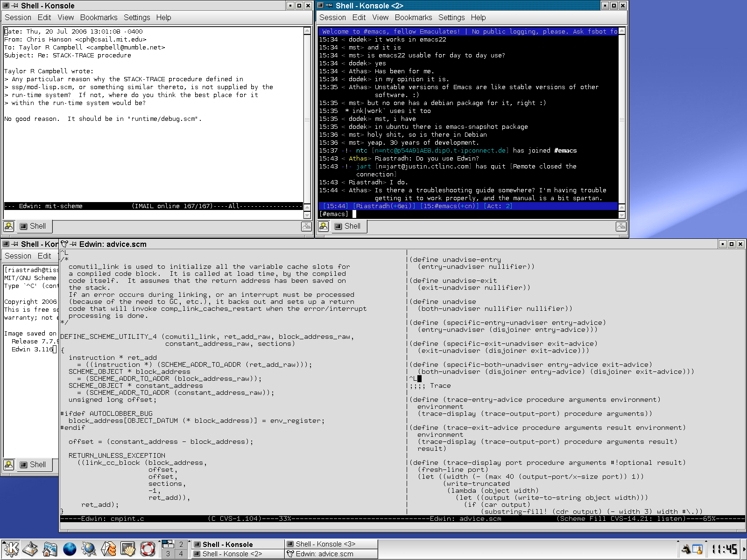Click the 11:45 panel clock
This screenshot has width=747, height=560.
[x=724, y=549]
